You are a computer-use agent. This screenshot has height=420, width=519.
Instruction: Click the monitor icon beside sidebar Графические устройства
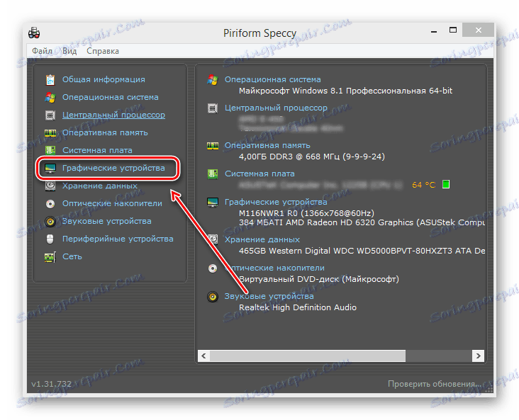(50, 169)
